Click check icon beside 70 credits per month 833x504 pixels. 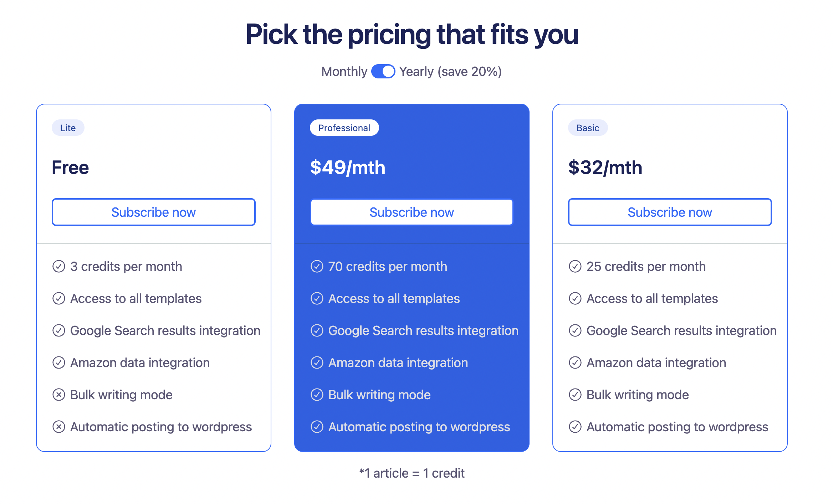[317, 266]
